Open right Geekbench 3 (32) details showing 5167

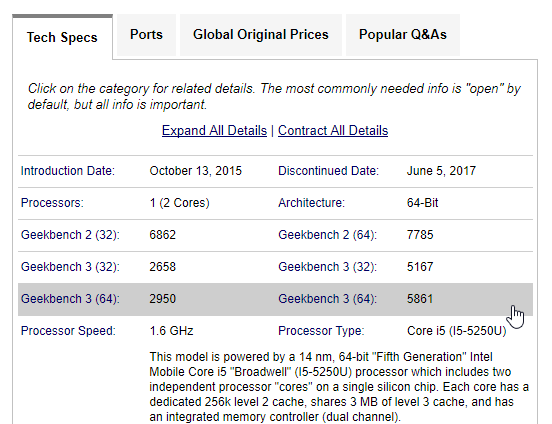tap(327, 267)
